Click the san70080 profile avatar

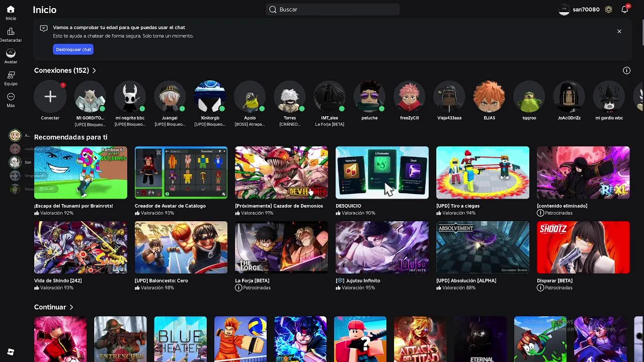coord(564,10)
